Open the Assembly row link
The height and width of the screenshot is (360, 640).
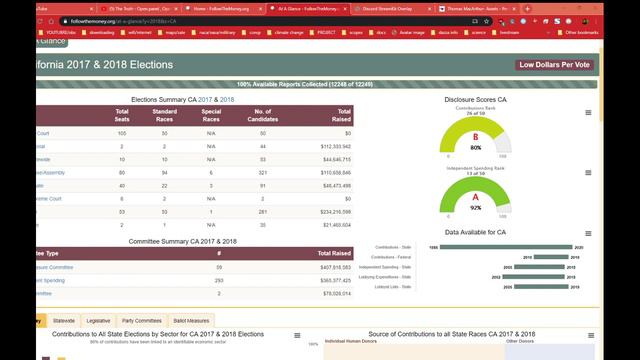50,173
